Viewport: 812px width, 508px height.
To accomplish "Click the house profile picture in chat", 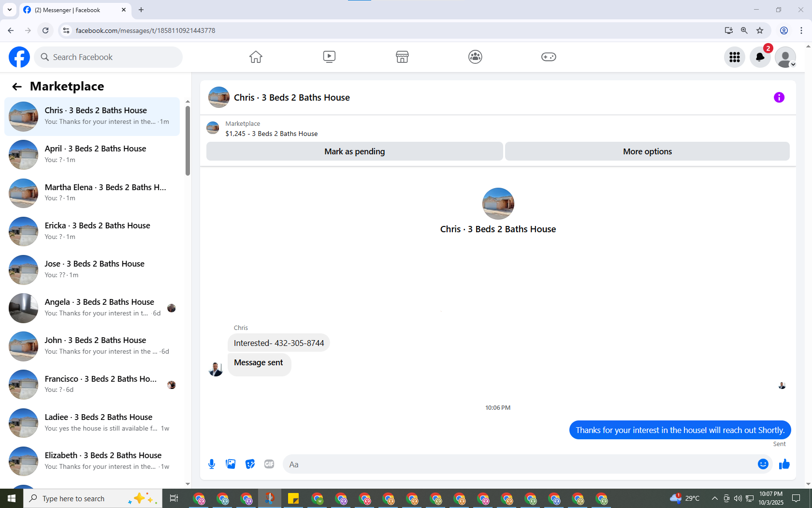I will [x=498, y=204].
